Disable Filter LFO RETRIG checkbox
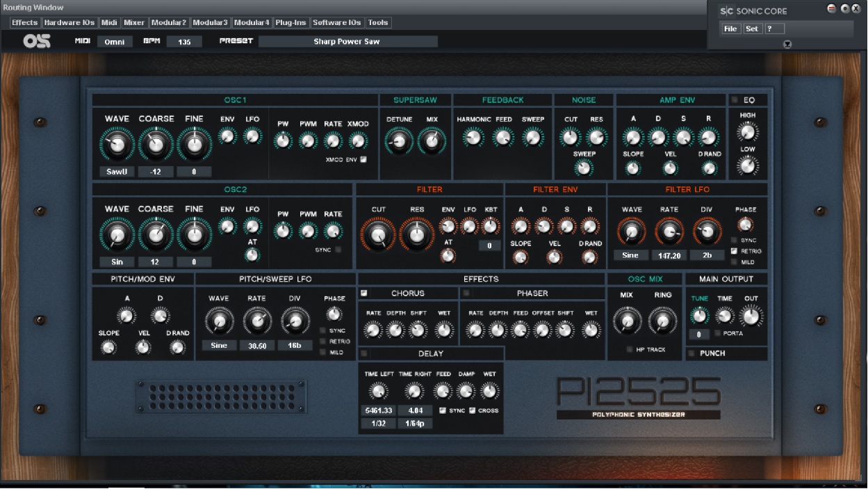 click(x=734, y=251)
